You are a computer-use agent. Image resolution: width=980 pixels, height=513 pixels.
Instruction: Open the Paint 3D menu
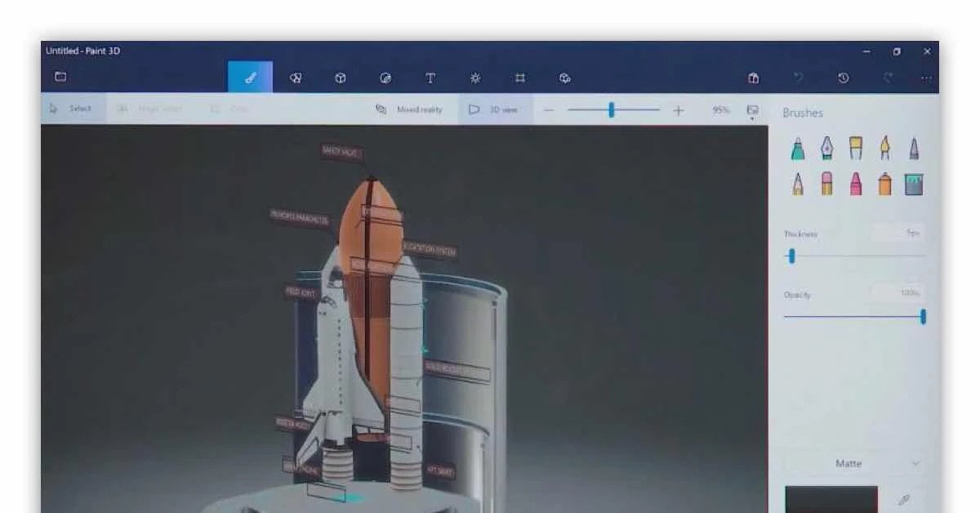coord(60,76)
